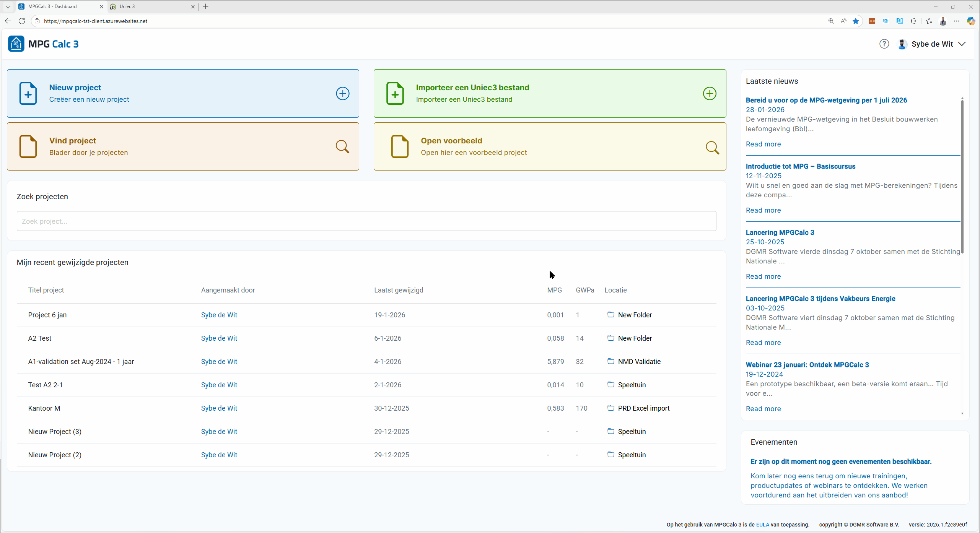Open browser extensions puzzle icon
980x533 pixels.
coord(913,21)
